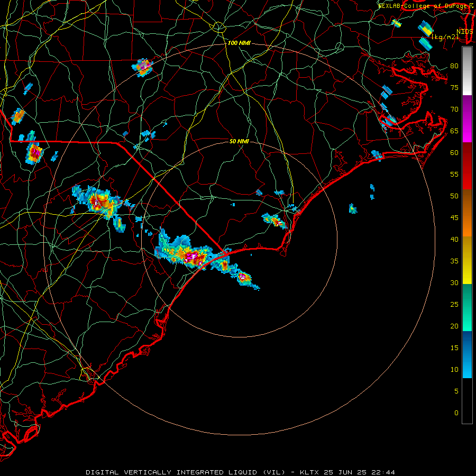476x476 pixels.
Task: Click the "25 JUN 25 22:44" timestamp
Action: pyautogui.click(x=360, y=472)
